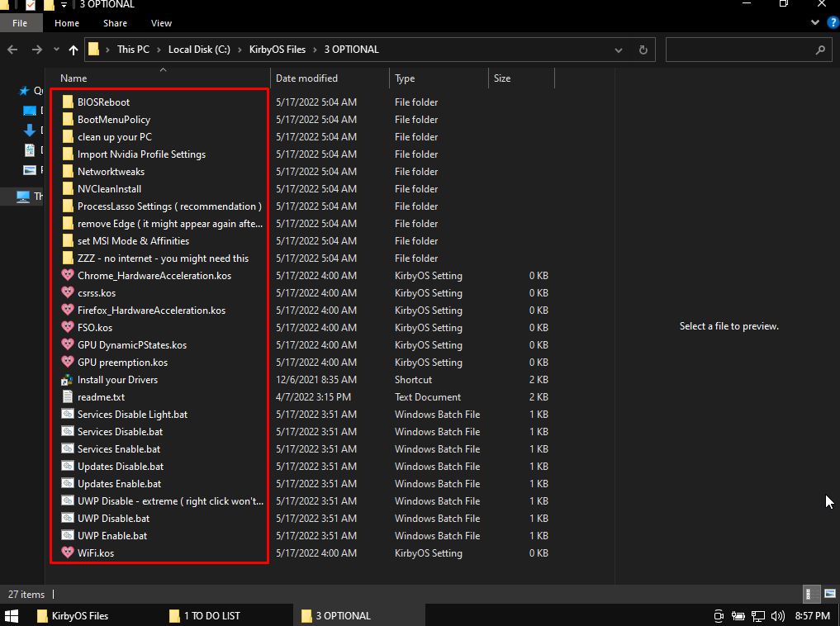This screenshot has width=840, height=626.
Task: Expand the ribbon with the chevron
Action: click(815, 22)
